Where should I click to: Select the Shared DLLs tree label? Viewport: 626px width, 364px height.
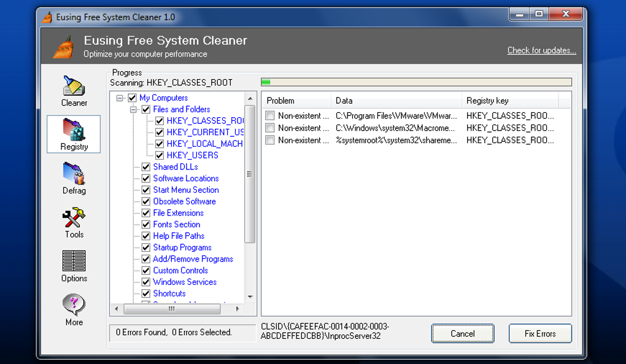pos(176,167)
